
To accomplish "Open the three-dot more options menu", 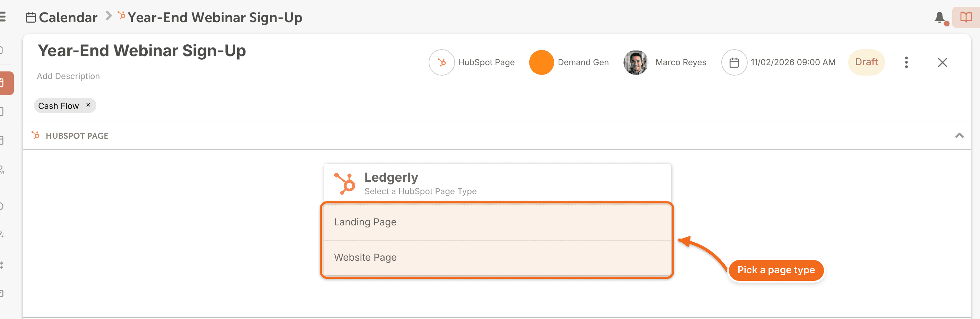I will coord(906,62).
